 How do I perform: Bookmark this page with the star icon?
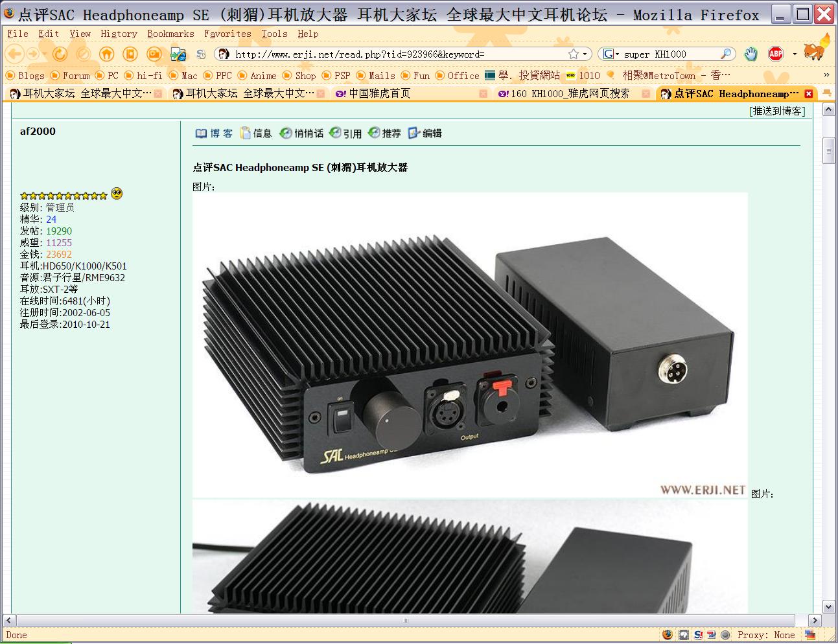coord(573,54)
